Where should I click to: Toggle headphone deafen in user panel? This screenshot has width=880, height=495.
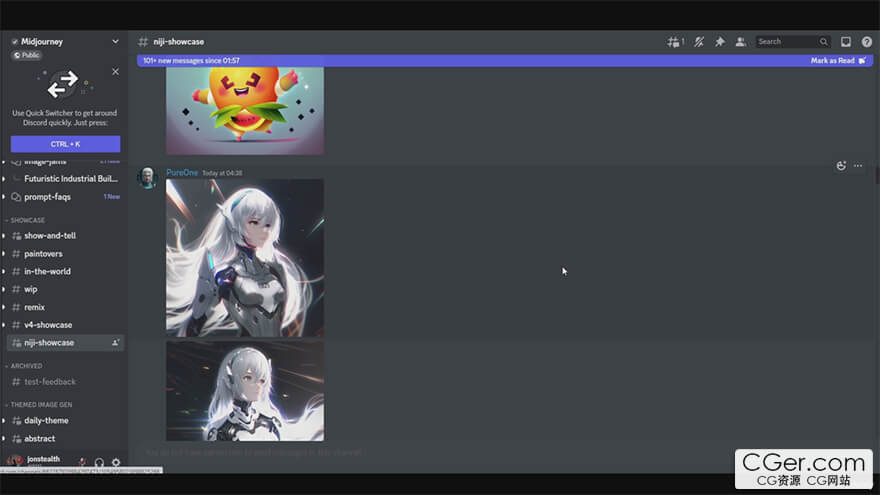99,462
